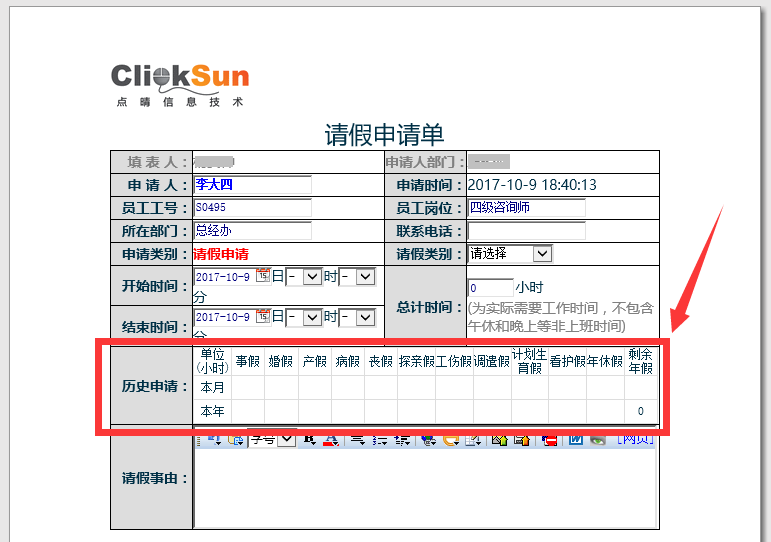Click the 申请人 name input field
Image resolution: width=771 pixels, height=542 pixels.
click(252, 185)
